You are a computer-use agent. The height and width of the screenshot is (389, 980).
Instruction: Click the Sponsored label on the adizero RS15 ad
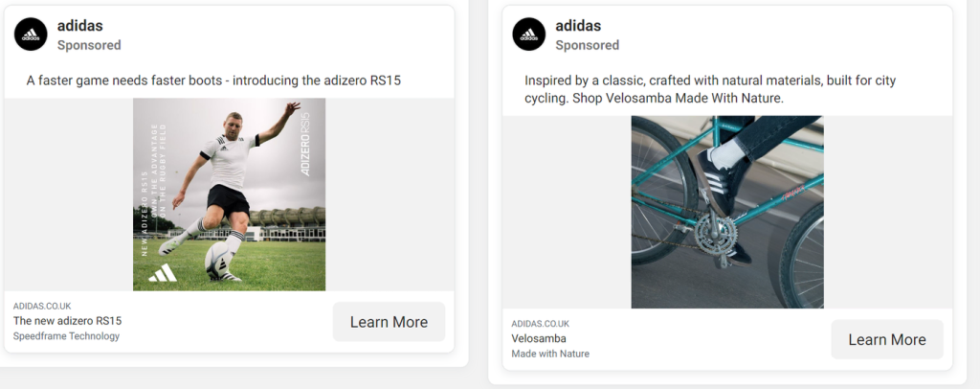(x=89, y=45)
